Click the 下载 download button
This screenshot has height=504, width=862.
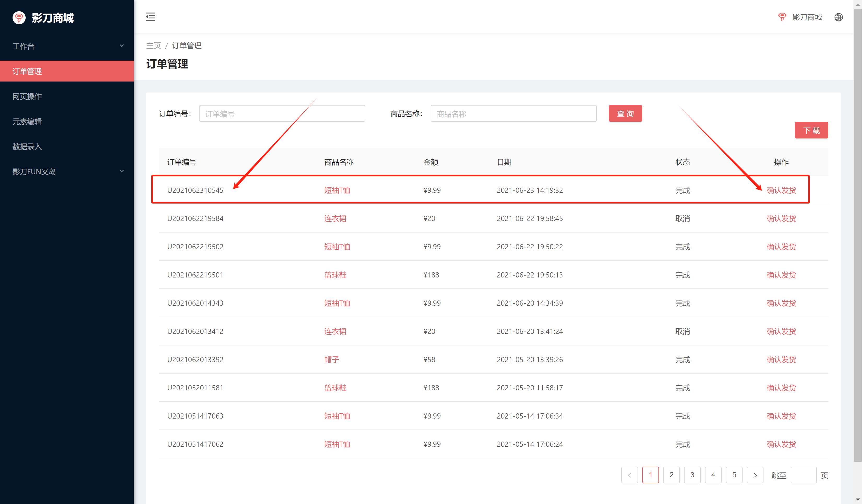[x=811, y=130]
